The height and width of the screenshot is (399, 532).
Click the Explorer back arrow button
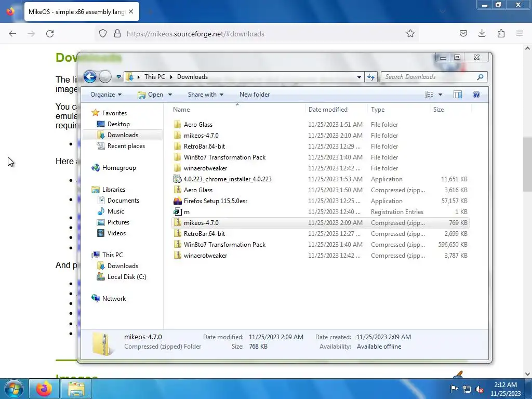(x=90, y=77)
